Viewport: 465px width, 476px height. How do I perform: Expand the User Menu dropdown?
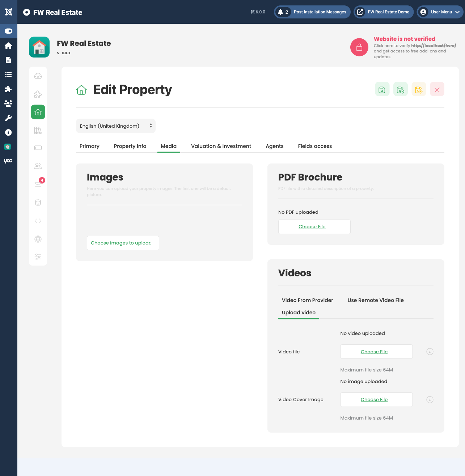pyautogui.click(x=440, y=12)
